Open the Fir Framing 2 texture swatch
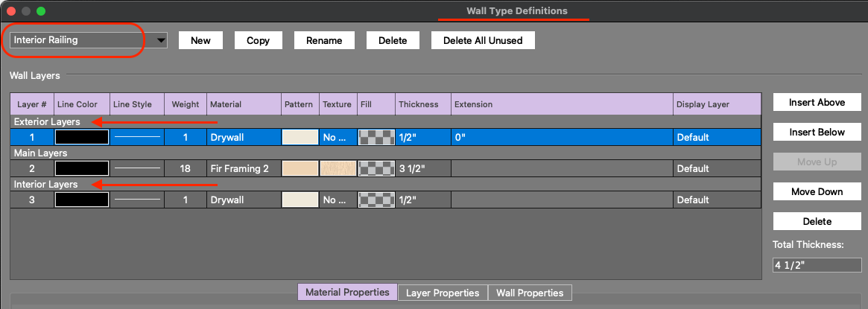Screen dimensions: 868x309 pos(338,168)
